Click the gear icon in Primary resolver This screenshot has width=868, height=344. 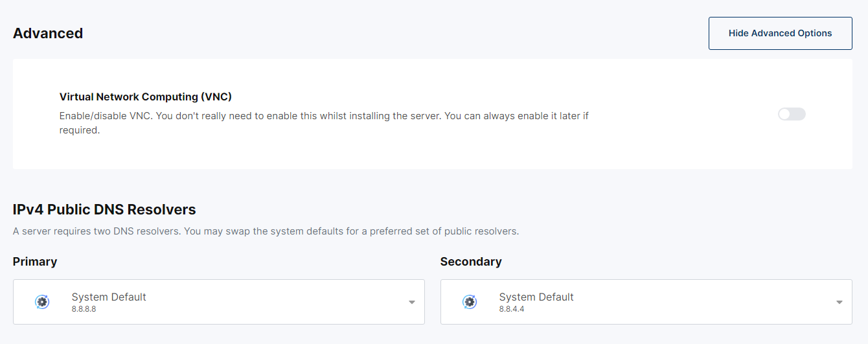[42, 302]
